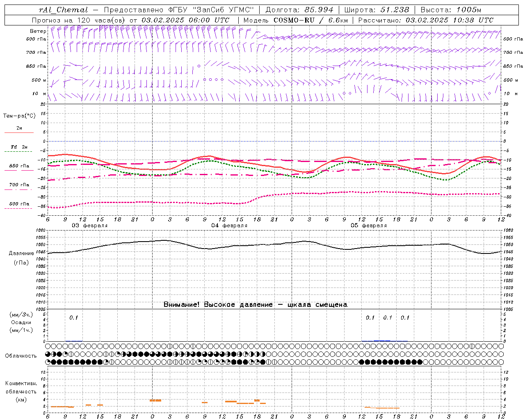This screenshot has height=420, width=525.
Task: Click the latitude value Широта: 51.238
Action: 377,10
